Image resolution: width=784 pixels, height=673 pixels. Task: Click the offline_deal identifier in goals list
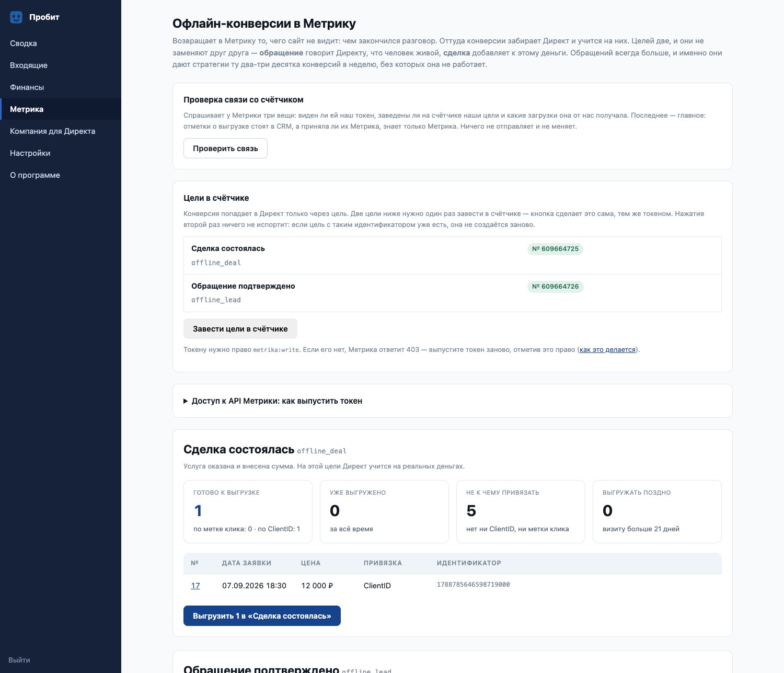pyautogui.click(x=216, y=263)
